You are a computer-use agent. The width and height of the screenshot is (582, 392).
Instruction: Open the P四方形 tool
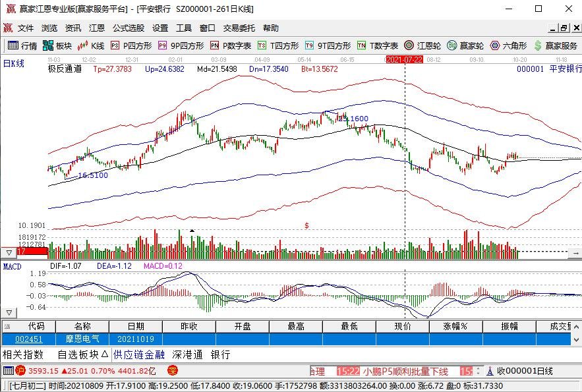click(x=131, y=45)
